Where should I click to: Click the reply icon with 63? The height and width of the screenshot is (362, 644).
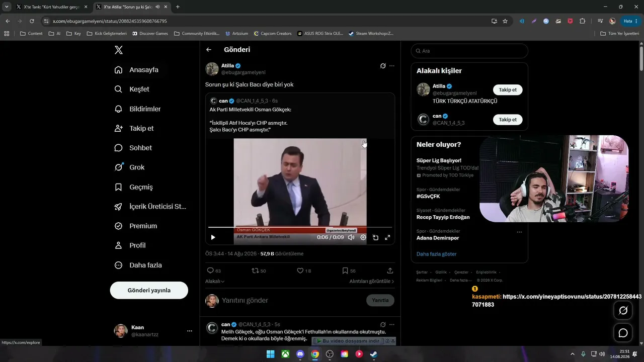pos(214,270)
